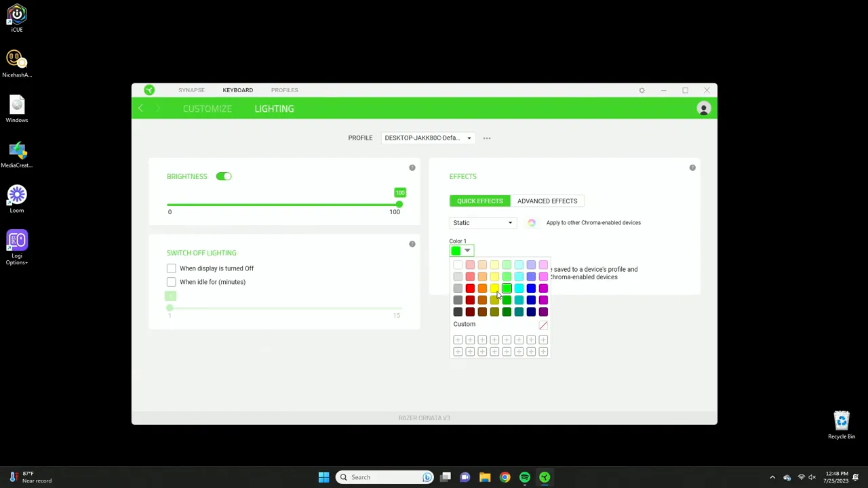Open the Static effect dropdown
This screenshot has height=488, width=868.
click(482, 222)
